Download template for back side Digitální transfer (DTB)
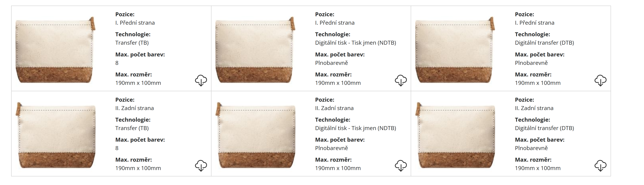Viewport: 644px width, 185px height. point(600,166)
